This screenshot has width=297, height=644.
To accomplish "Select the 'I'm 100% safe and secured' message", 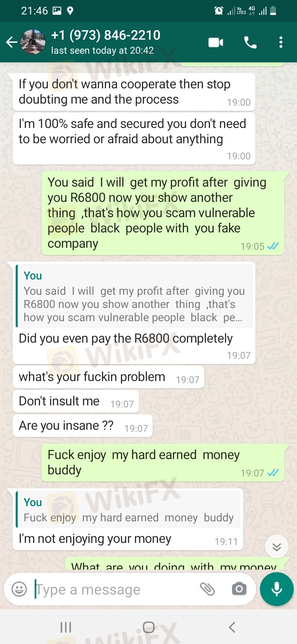I will click(134, 139).
